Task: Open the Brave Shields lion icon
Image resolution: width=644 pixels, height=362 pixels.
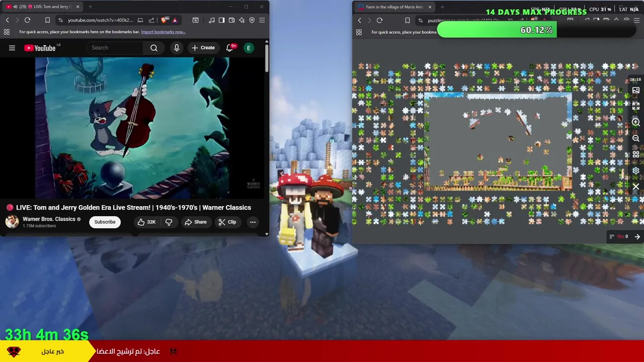Action: [x=165, y=20]
